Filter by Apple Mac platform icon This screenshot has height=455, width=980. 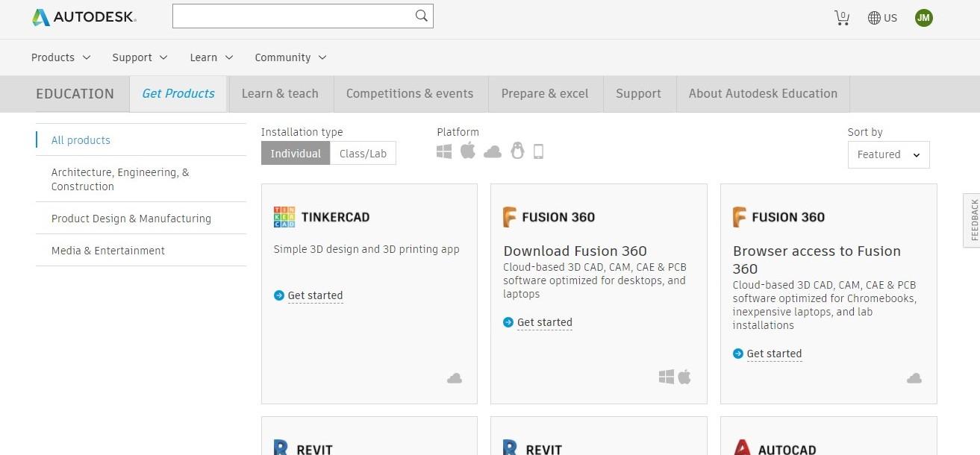468,151
